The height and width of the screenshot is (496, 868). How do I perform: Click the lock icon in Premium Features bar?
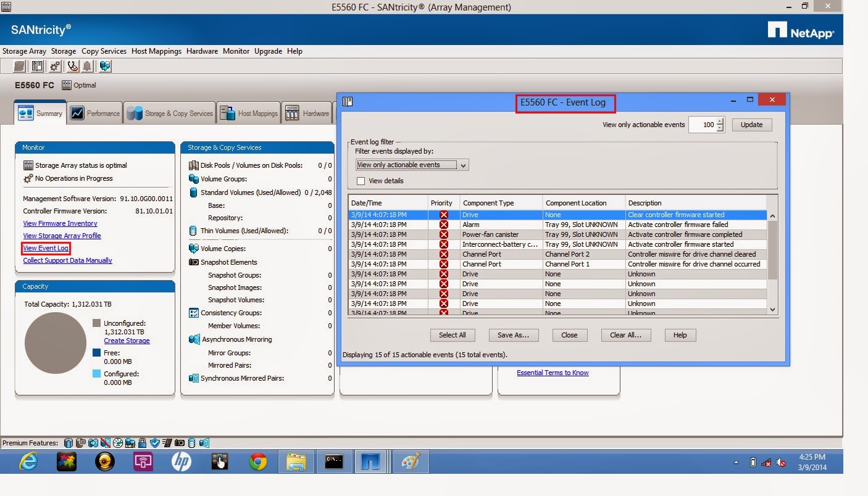pos(143,442)
